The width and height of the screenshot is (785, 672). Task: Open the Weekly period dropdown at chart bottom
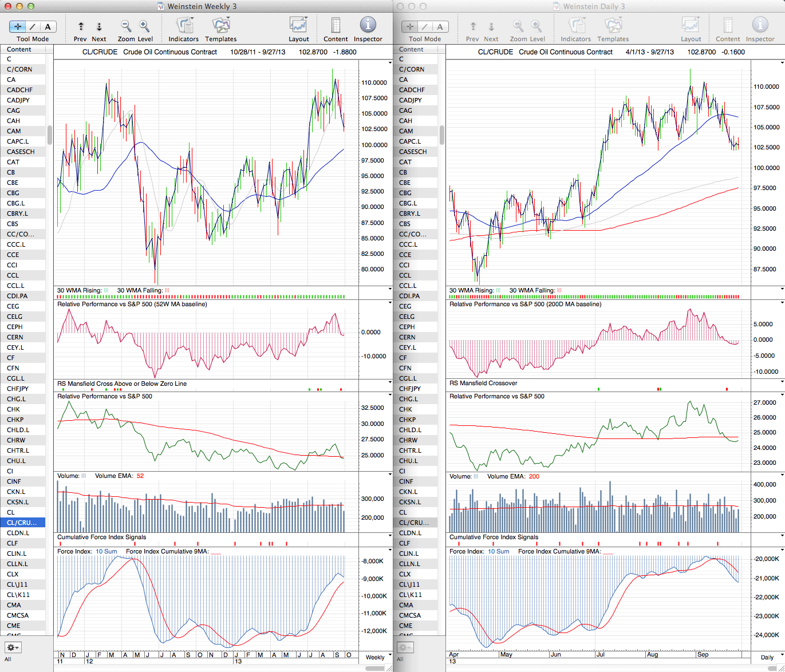pyautogui.click(x=379, y=657)
